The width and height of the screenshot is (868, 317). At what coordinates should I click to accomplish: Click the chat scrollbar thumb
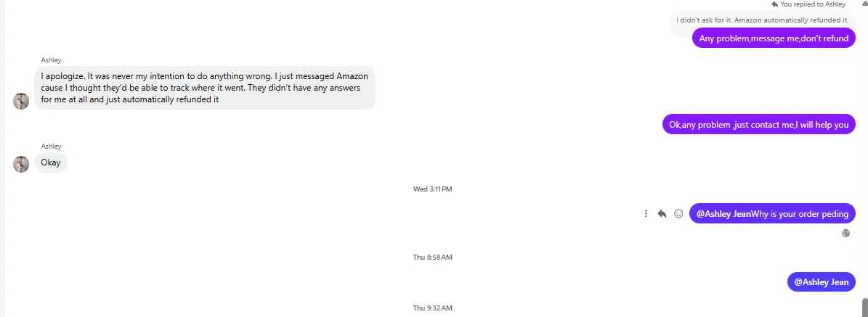pos(864,306)
